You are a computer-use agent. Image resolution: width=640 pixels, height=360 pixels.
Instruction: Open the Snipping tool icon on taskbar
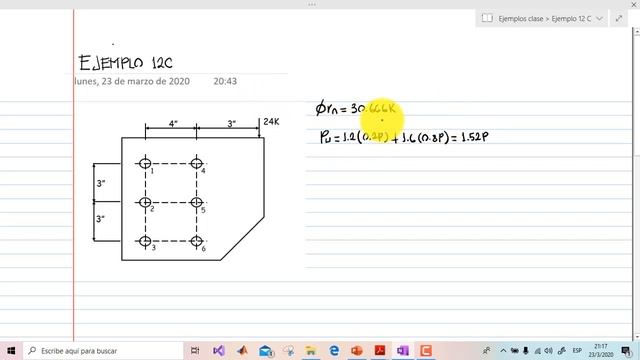[x=289, y=351]
